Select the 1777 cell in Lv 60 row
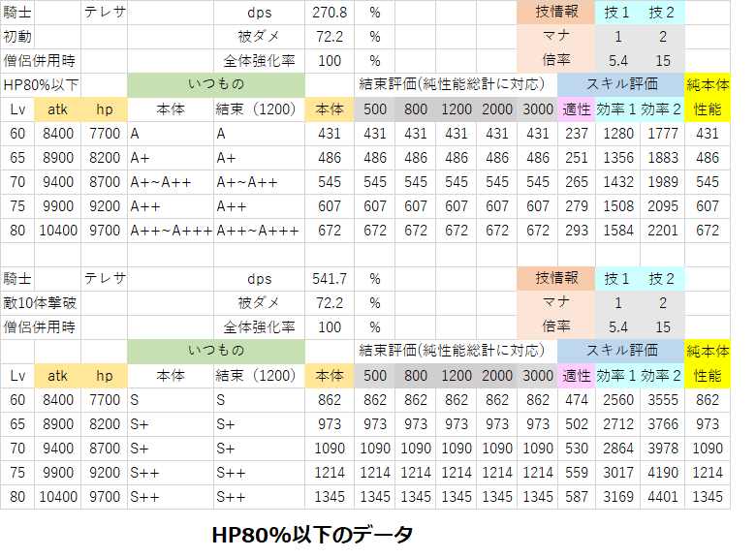Screen dimensions: 756x558 662,133
